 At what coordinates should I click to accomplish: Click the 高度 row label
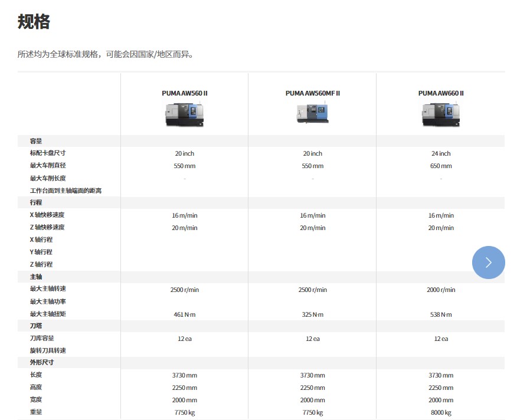point(36,388)
